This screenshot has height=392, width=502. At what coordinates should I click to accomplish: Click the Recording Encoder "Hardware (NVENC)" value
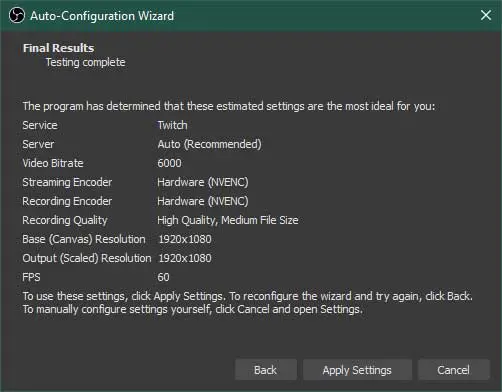pyautogui.click(x=203, y=201)
